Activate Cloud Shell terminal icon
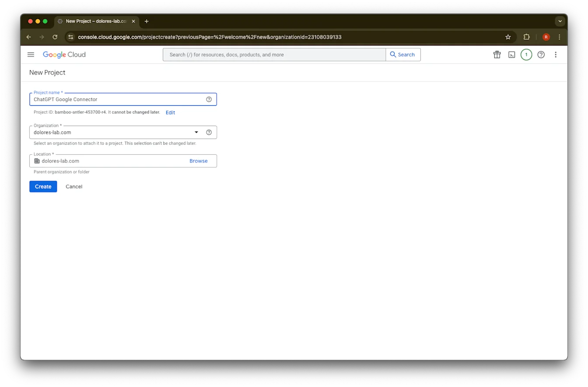The image size is (588, 387). [x=511, y=55]
